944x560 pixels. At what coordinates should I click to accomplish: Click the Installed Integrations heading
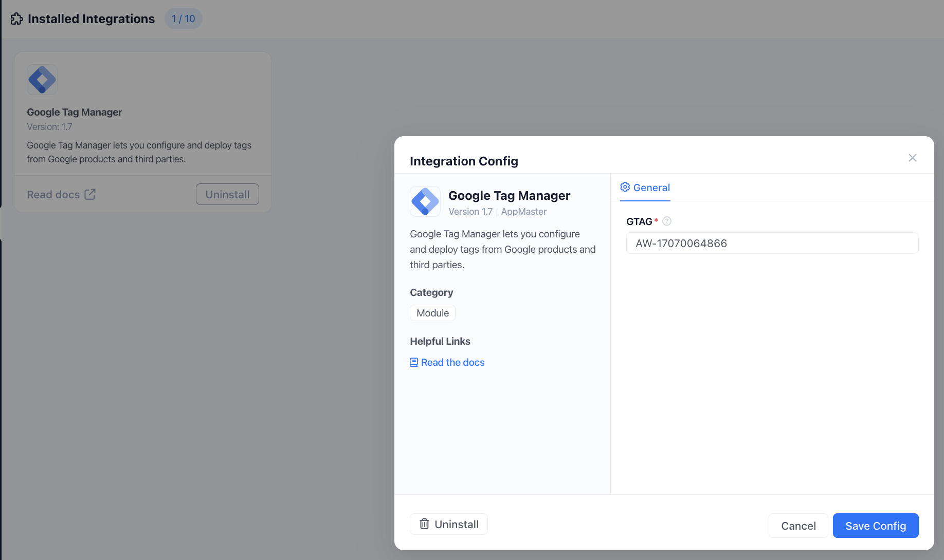point(91,19)
